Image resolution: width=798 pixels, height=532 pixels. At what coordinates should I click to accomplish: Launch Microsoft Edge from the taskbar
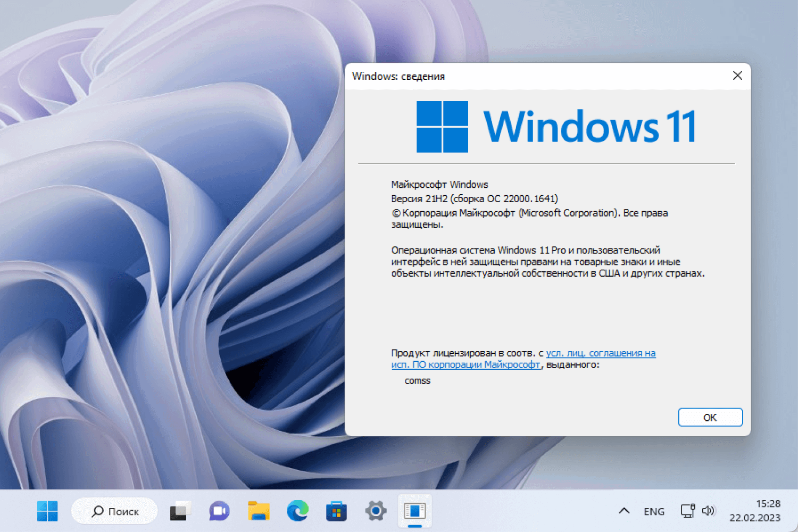(297, 511)
